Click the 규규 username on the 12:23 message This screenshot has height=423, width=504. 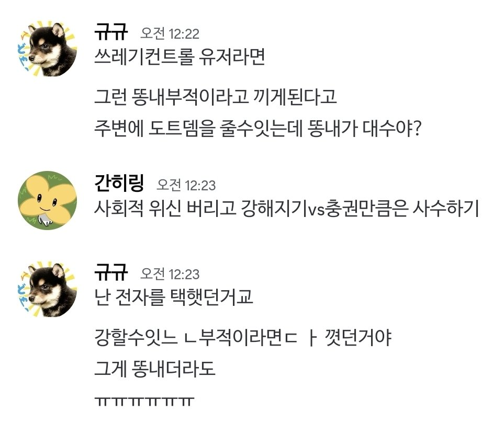[111, 274]
